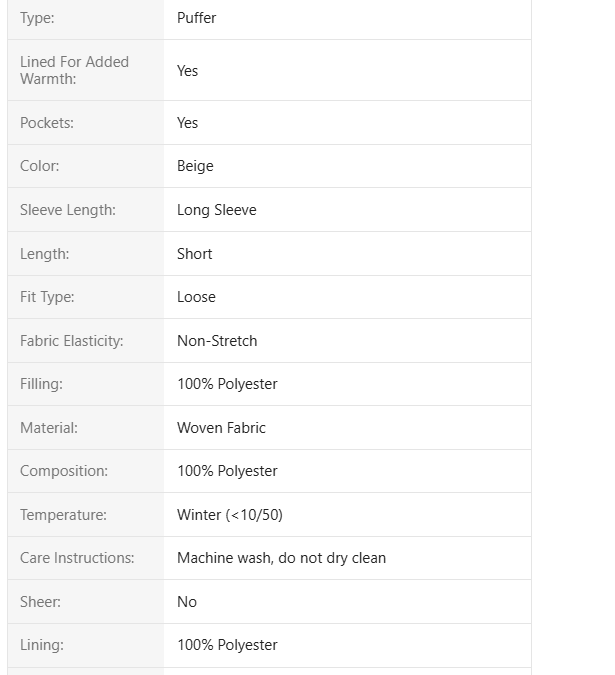The width and height of the screenshot is (615, 675).
Task: Select the Temperature label
Action: [63, 515]
